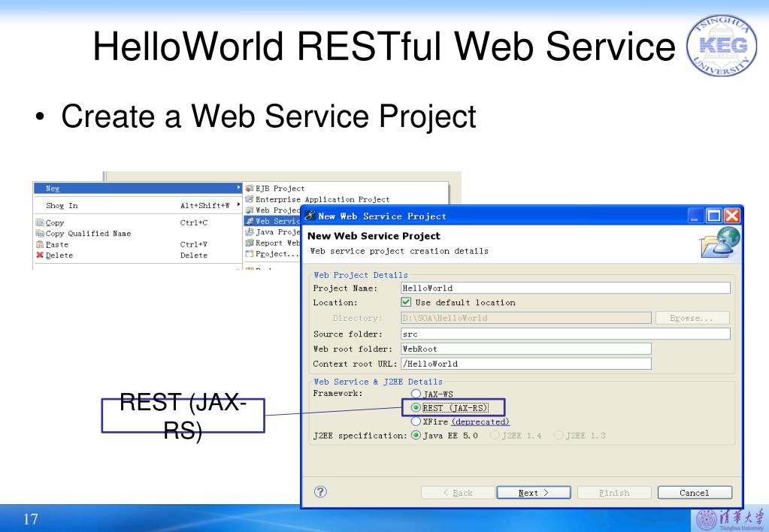Select the REST (JAX-RS) radio button
The width and height of the screenshot is (769, 532).
tap(416, 407)
